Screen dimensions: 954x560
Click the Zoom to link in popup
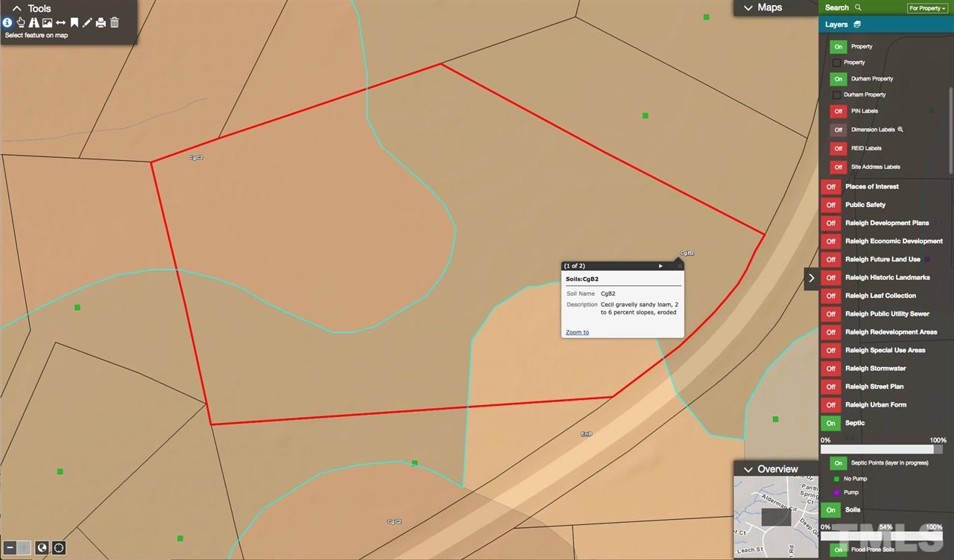coord(577,332)
